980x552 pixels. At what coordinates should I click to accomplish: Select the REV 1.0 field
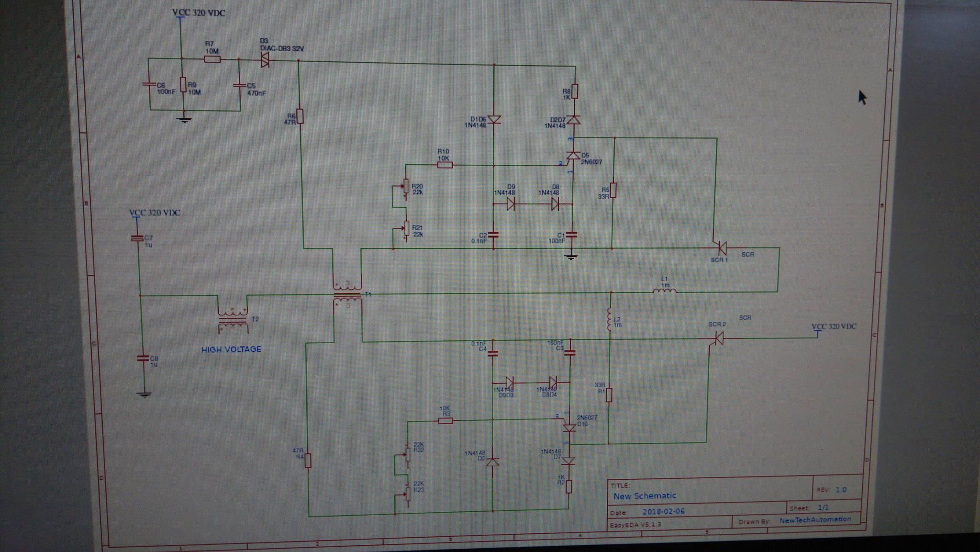tap(840, 490)
